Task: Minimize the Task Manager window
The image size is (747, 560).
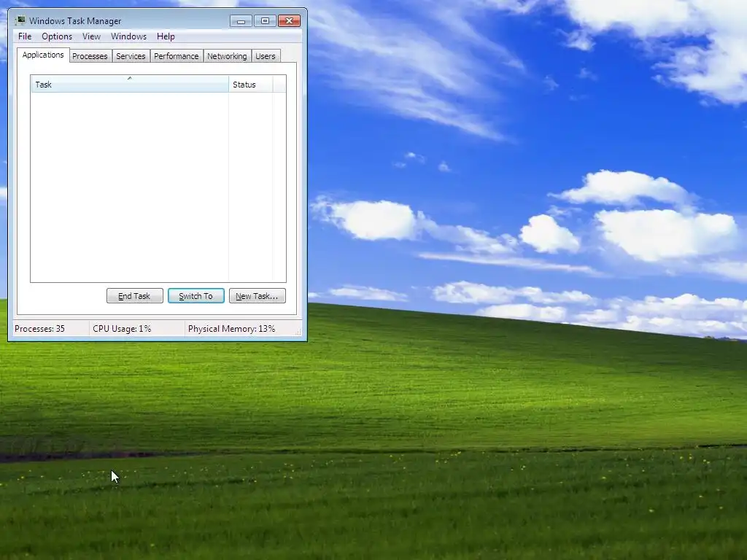Action: [x=241, y=21]
